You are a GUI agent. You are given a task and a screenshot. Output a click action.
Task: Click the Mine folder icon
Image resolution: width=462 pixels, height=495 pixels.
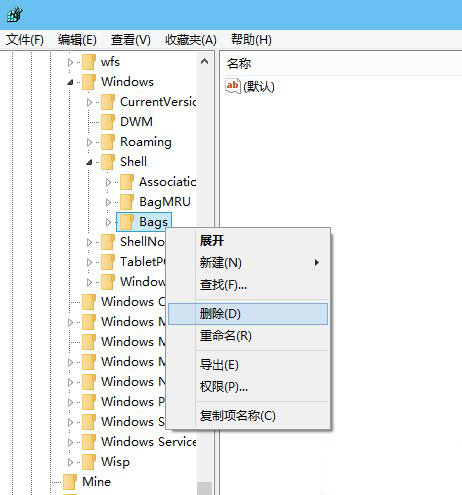(70, 482)
